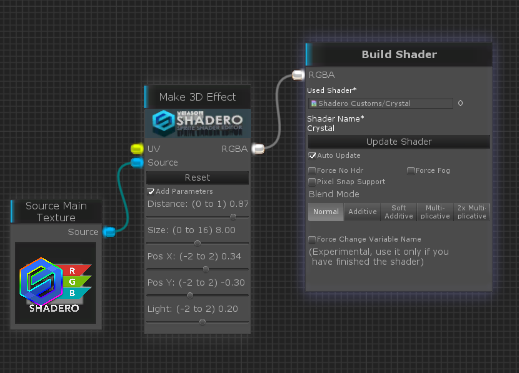Click the 'Pos Y: (-2 to 2) -0.30' text

click(196, 283)
